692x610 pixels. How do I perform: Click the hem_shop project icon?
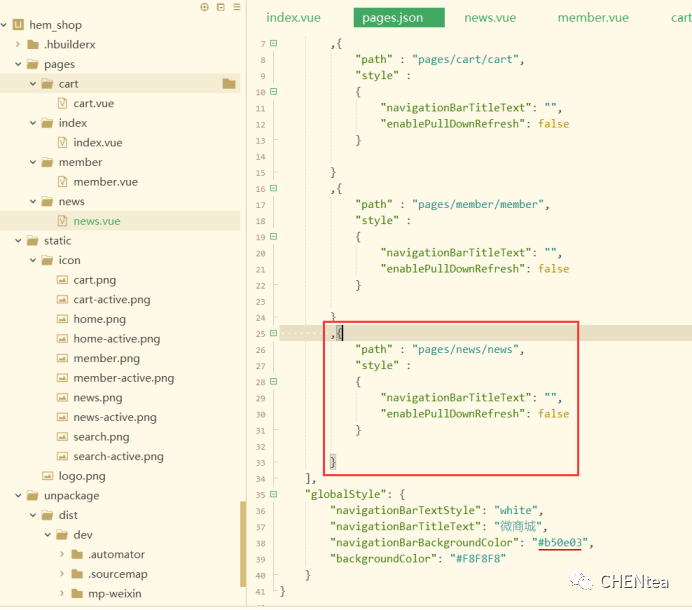point(18,25)
